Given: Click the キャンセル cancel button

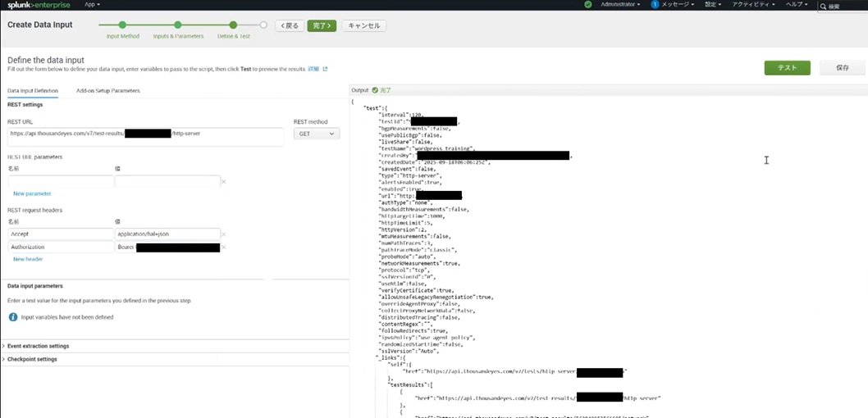Looking at the screenshot, I should pyautogui.click(x=363, y=25).
